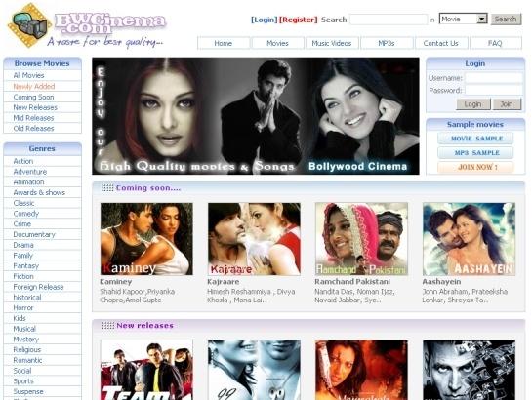The width and height of the screenshot is (532, 400).
Task: Choose the Musical genre
Action: (x=24, y=329)
